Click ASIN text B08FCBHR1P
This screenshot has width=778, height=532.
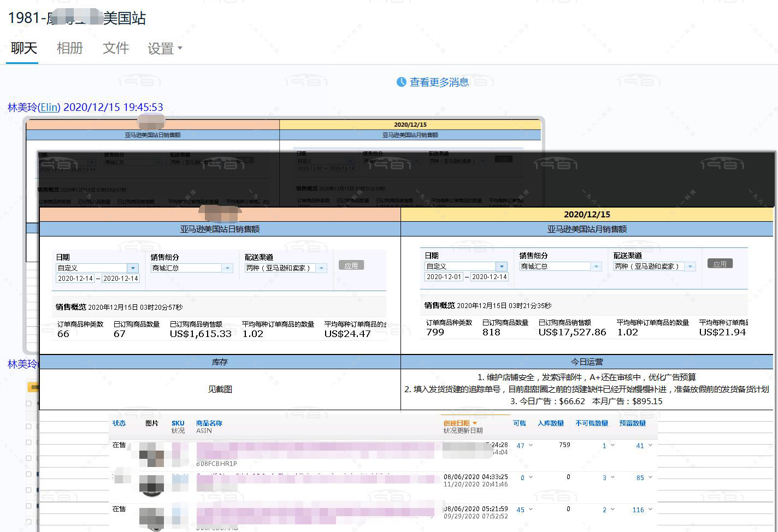(216, 464)
